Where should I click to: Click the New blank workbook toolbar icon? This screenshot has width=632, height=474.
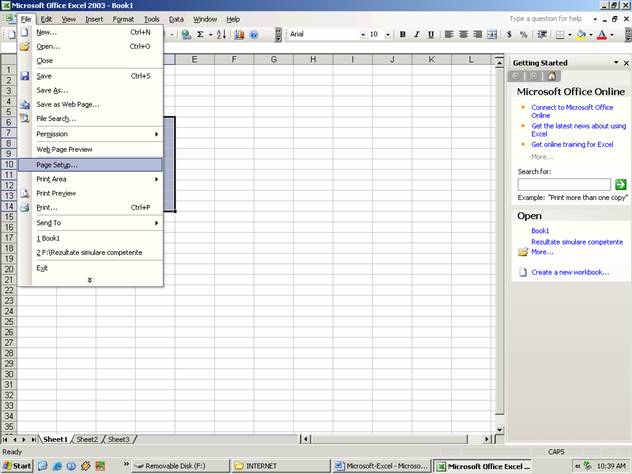(x=11, y=35)
